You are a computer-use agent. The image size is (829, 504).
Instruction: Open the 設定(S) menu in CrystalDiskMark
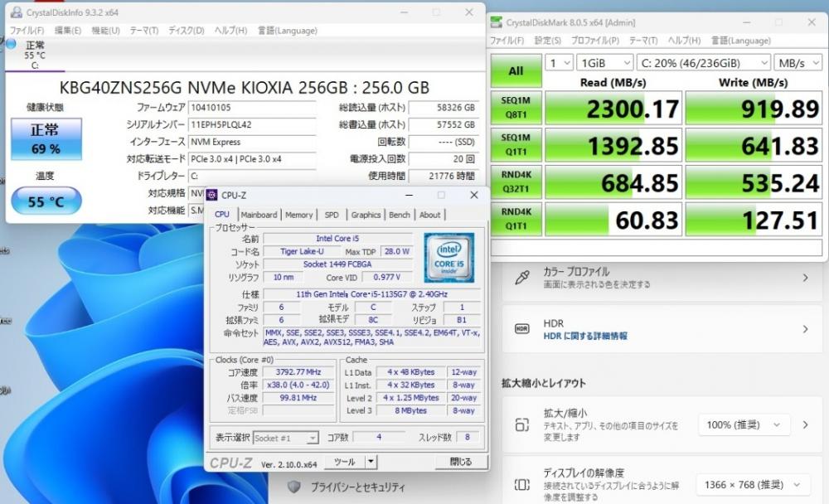[x=547, y=41]
